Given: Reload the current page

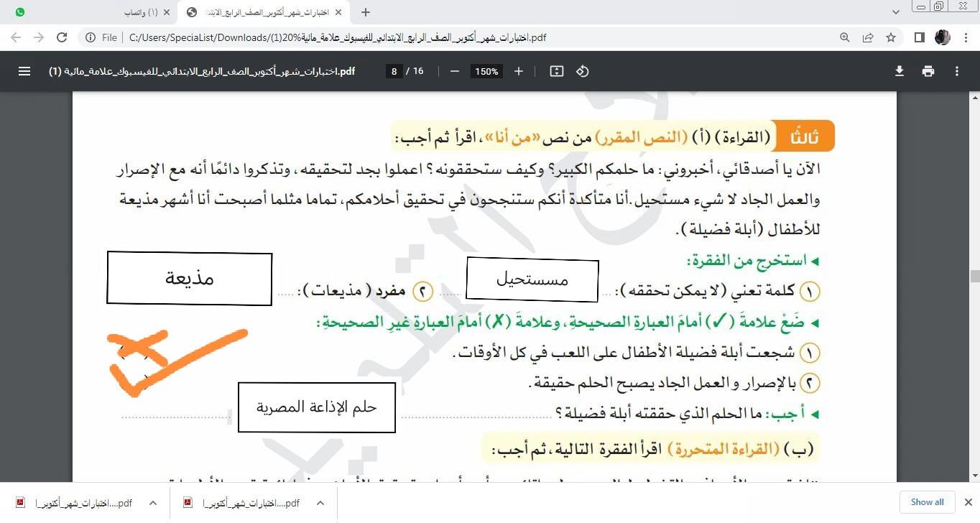Looking at the screenshot, I should point(62,37).
